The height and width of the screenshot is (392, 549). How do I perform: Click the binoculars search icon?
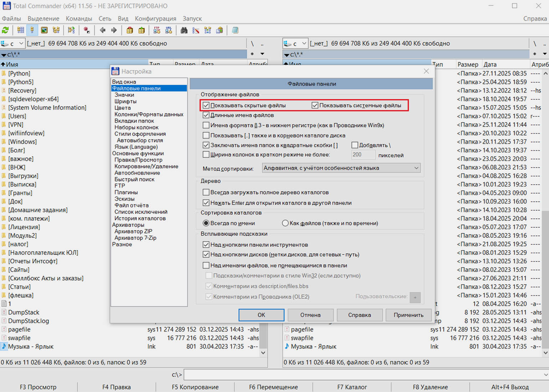184,30
